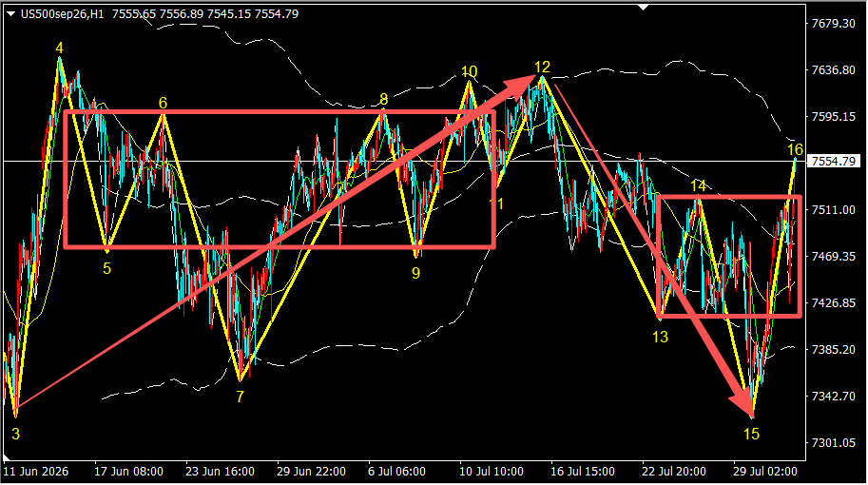Click the 29 Jul 02:00 time label

click(765, 472)
